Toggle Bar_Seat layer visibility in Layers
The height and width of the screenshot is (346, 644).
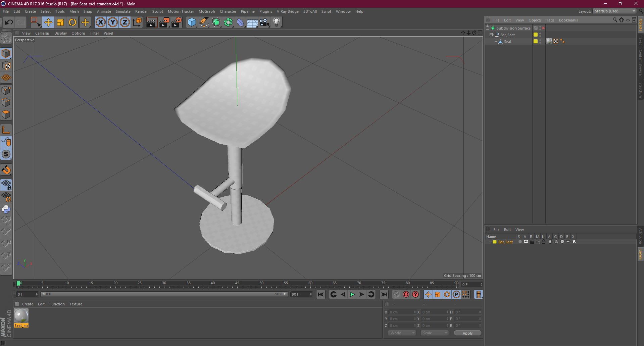pos(526,242)
